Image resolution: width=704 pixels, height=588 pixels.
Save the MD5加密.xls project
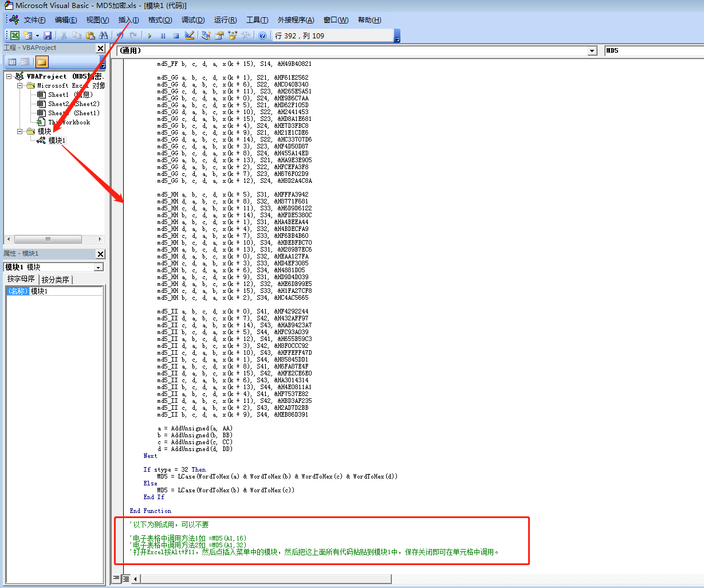tap(49, 35)
